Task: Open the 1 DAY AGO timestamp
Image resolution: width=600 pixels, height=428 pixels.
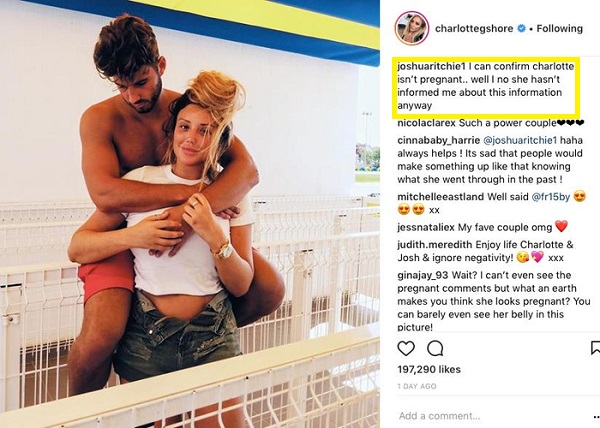Action: click(x=417, y=386)
